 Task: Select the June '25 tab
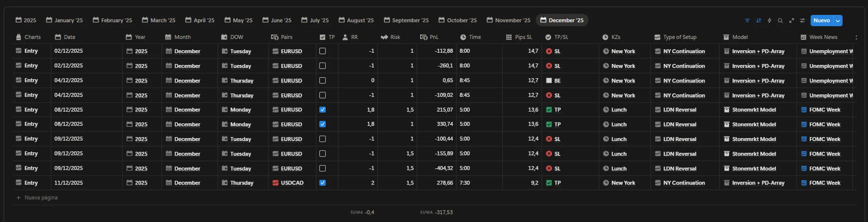coord(277,20)
